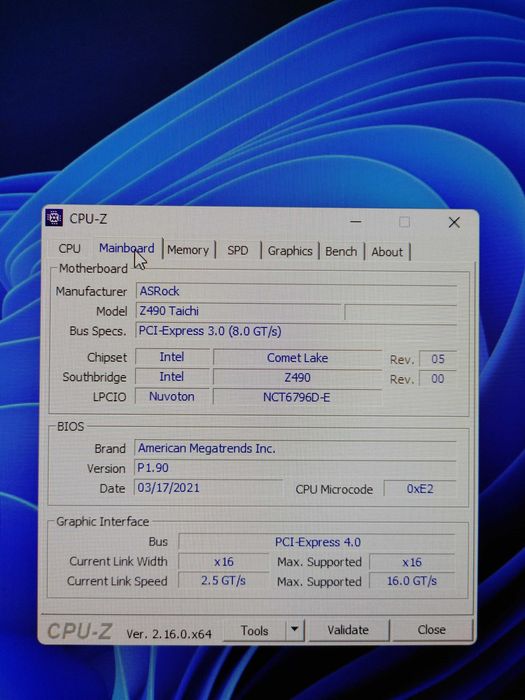Click the Tools button

254,630
